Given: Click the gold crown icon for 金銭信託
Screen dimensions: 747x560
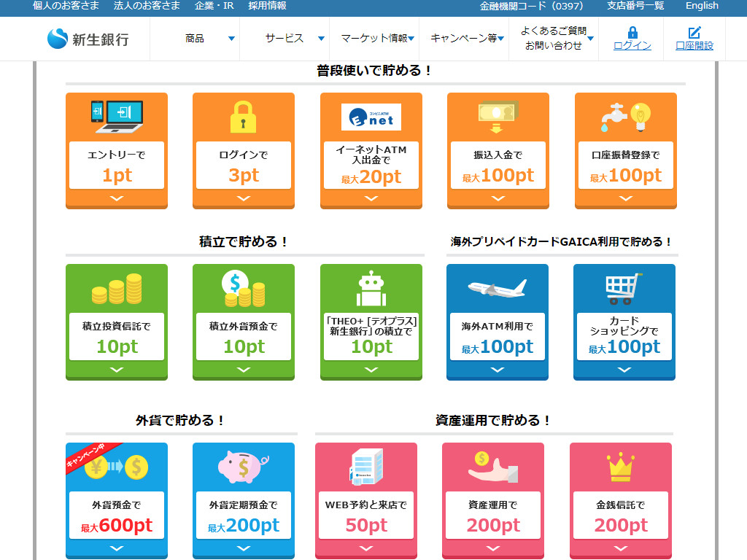Looking at the screenshot, I should tap(620, 467).
